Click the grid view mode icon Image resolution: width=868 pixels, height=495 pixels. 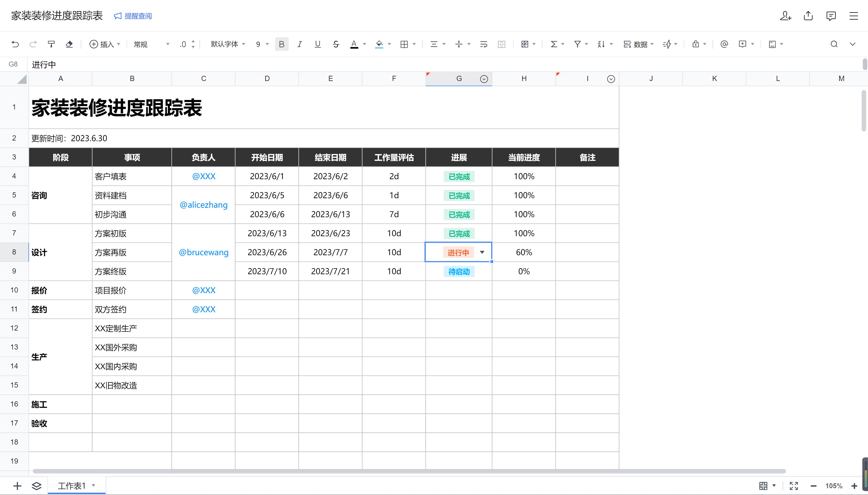tap(763, 486)
